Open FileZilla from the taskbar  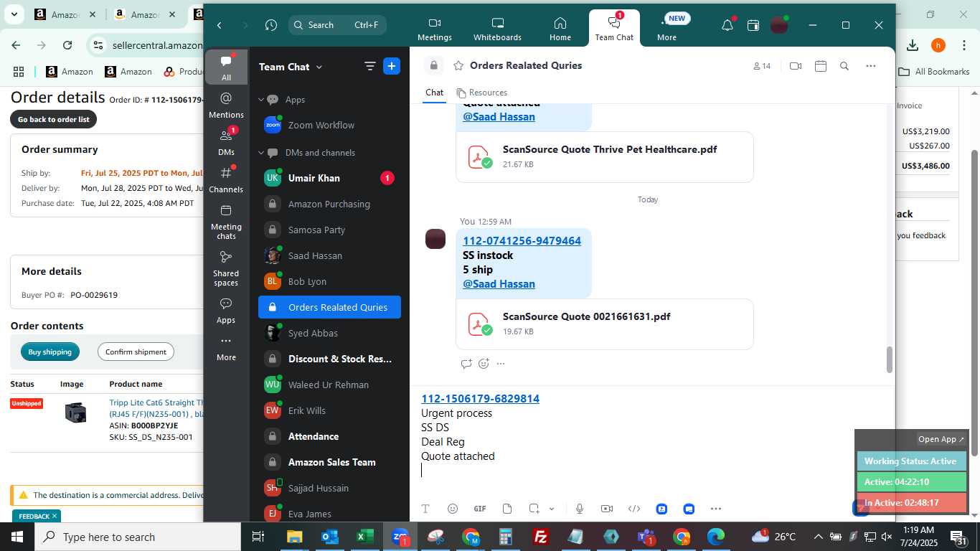(x=541, y=537)
